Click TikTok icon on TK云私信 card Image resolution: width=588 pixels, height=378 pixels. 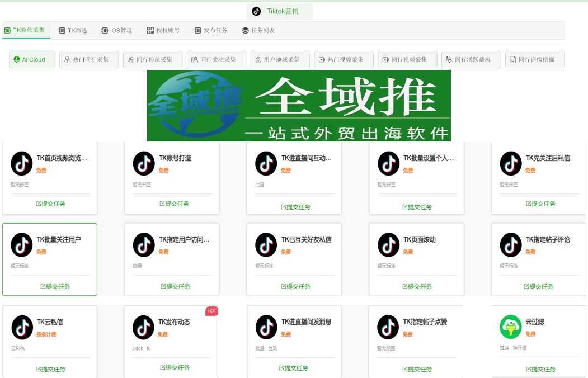click(x=22, y=327)
